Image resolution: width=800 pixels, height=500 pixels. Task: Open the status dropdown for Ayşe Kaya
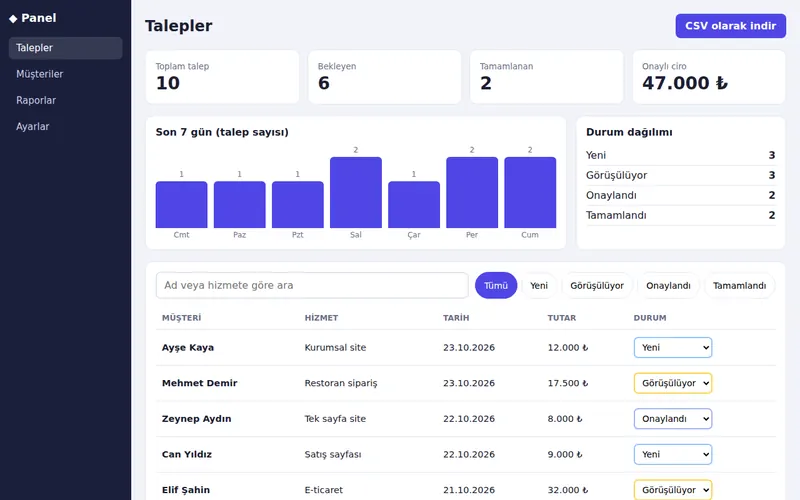(673, 347)
